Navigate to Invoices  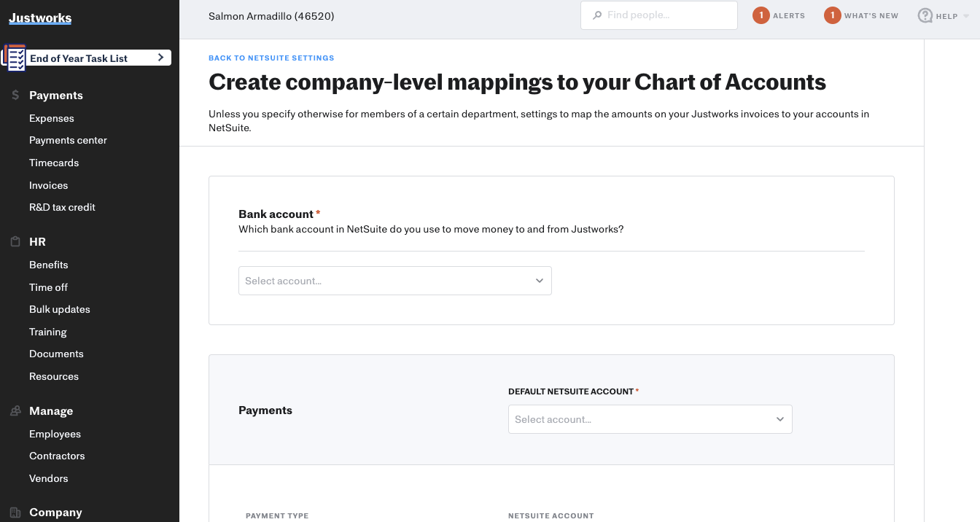(x=48, y=185)
